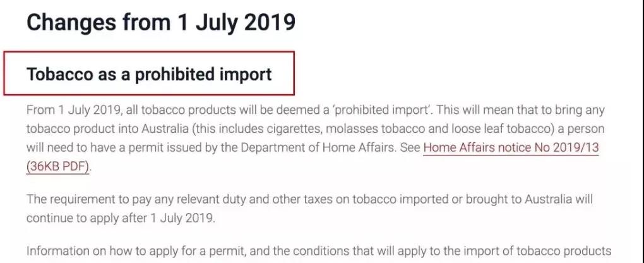
Task: Open the Home Affairs notice No 2019/13 link
Action: [511, 147]
